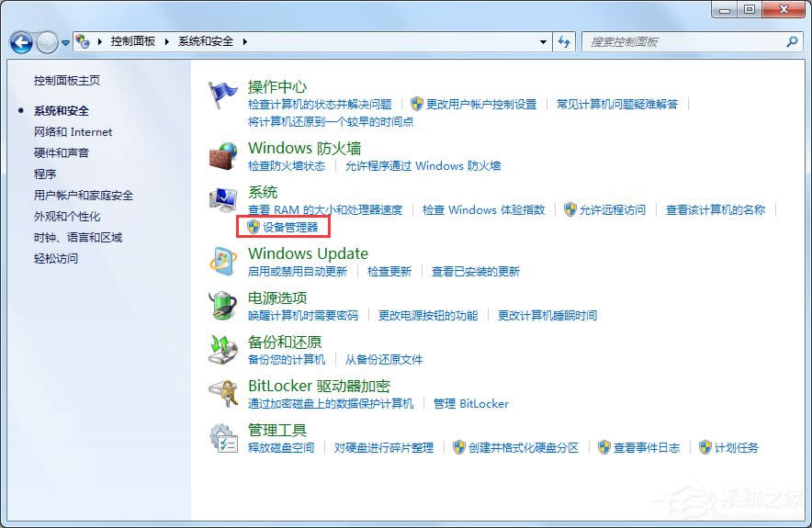Click 更改电源按钮的功能
812x528 pixels.
pyautogui.click(x=428, y=315)
